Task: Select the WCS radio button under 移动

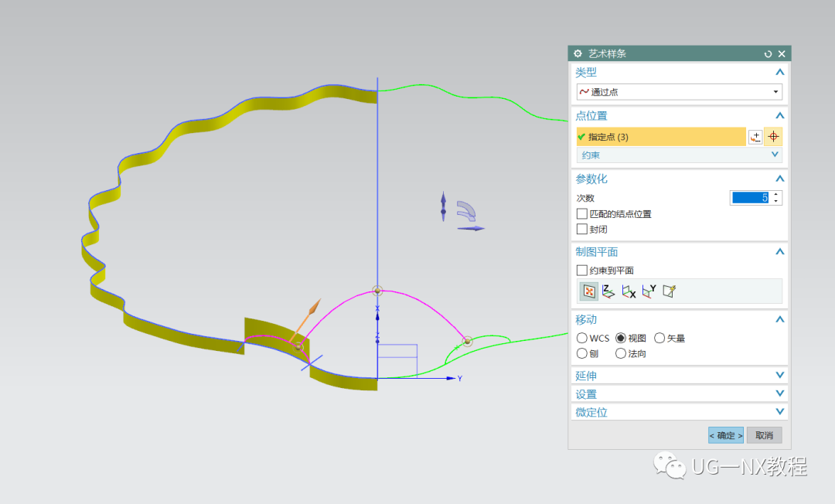Action: [x=581, y=338]
